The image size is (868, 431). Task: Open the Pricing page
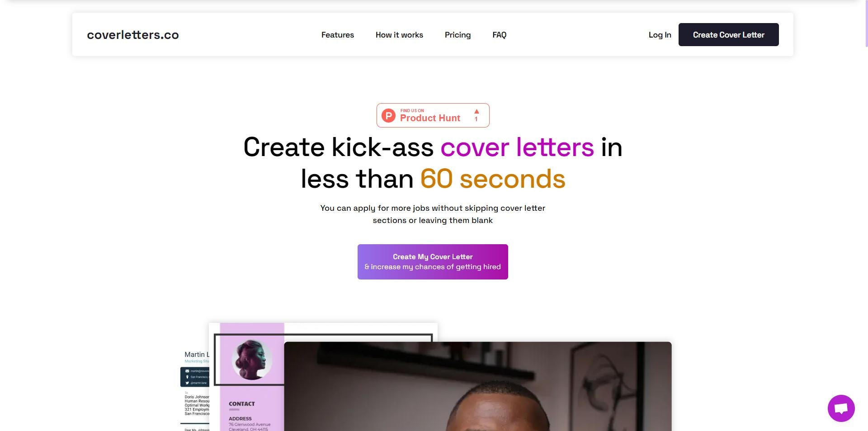click(458, 35)
